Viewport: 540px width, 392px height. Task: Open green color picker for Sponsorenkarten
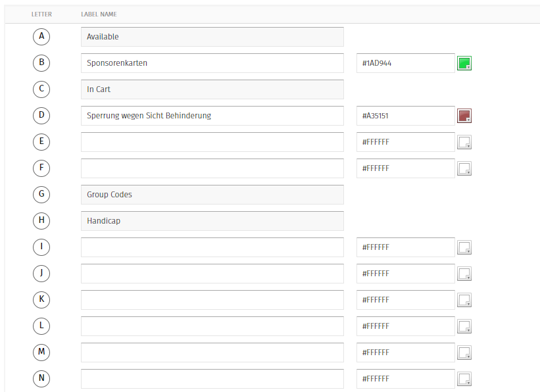[464, 63]
